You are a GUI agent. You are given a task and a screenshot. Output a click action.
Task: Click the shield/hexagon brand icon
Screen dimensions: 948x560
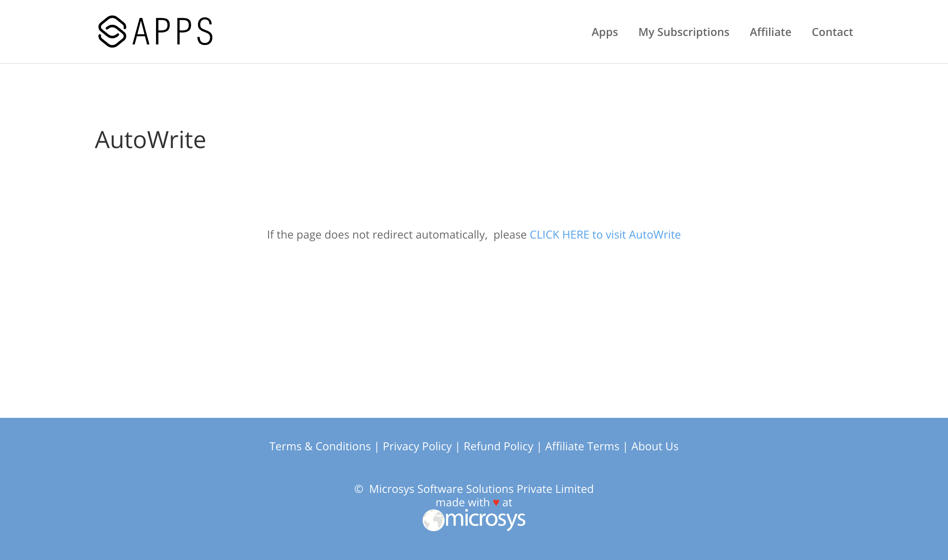pos(111,31)
